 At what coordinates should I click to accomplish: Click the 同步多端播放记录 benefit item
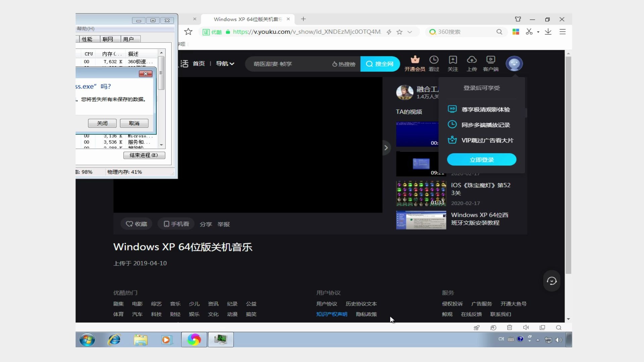click(479, 125)
